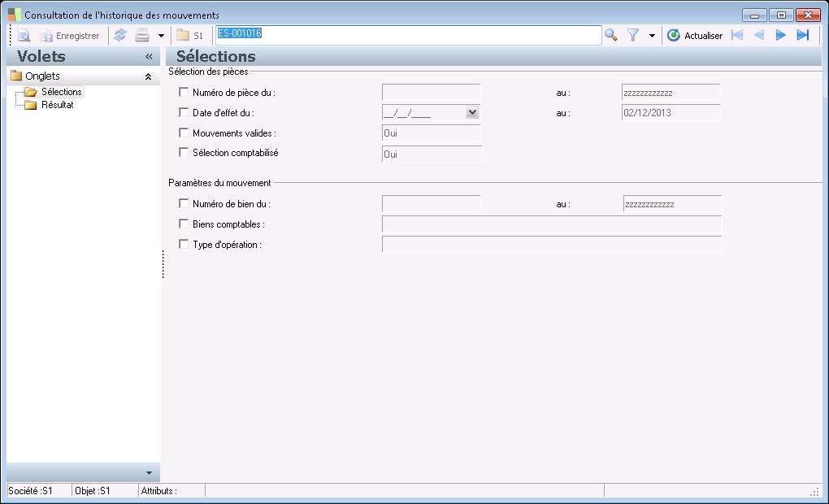This screenshot has height=504, width=829.
Task: Click the filter funnel icon
Action: click(x=633, y=35)
